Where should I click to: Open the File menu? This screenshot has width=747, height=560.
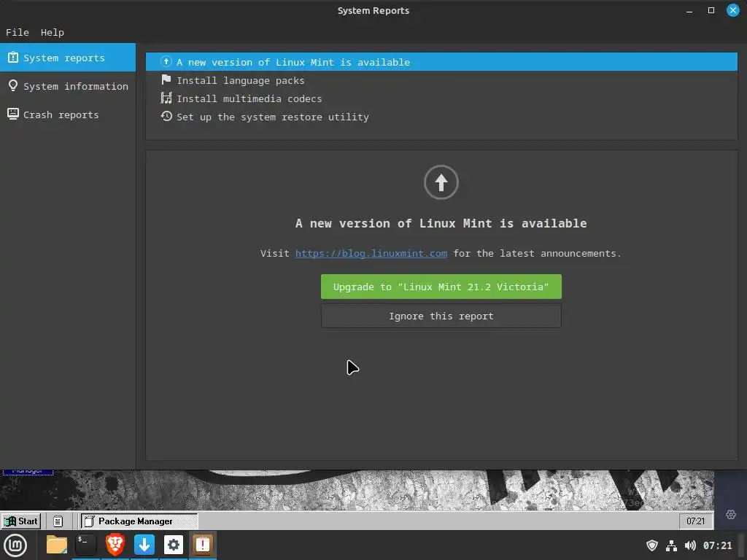18,32
